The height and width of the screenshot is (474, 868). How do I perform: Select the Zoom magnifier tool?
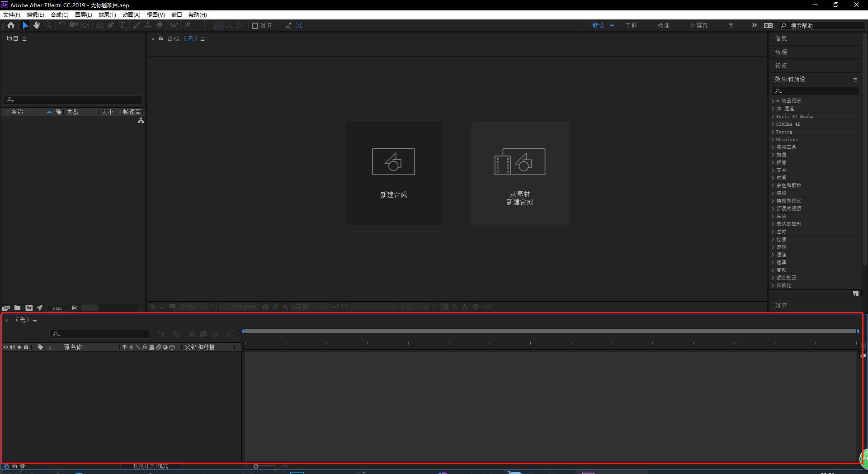48,25
